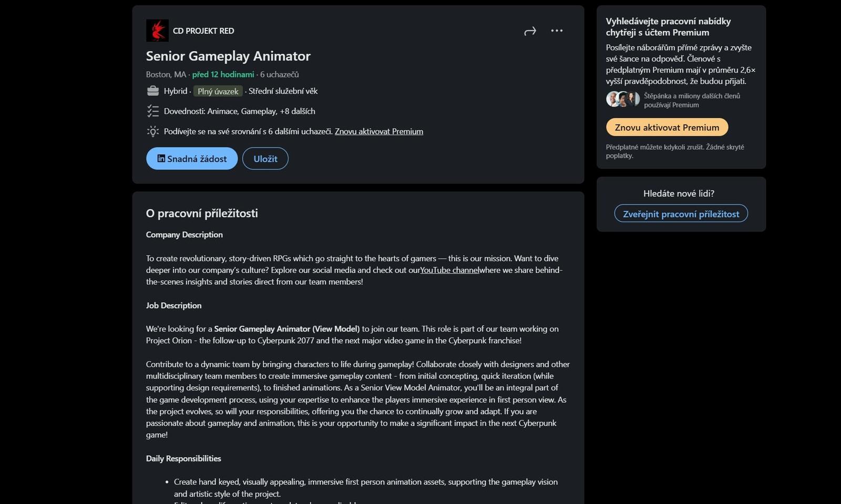This screenshot has height=504, width=841.
Task: Click Zveřejnit pracovní příležitost
Action: 681,213
